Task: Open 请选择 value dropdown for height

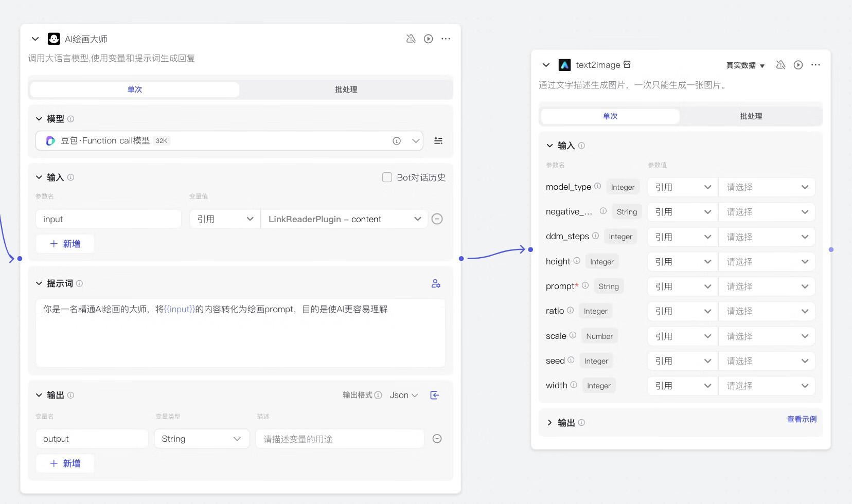Action: [x=767, y=262]
